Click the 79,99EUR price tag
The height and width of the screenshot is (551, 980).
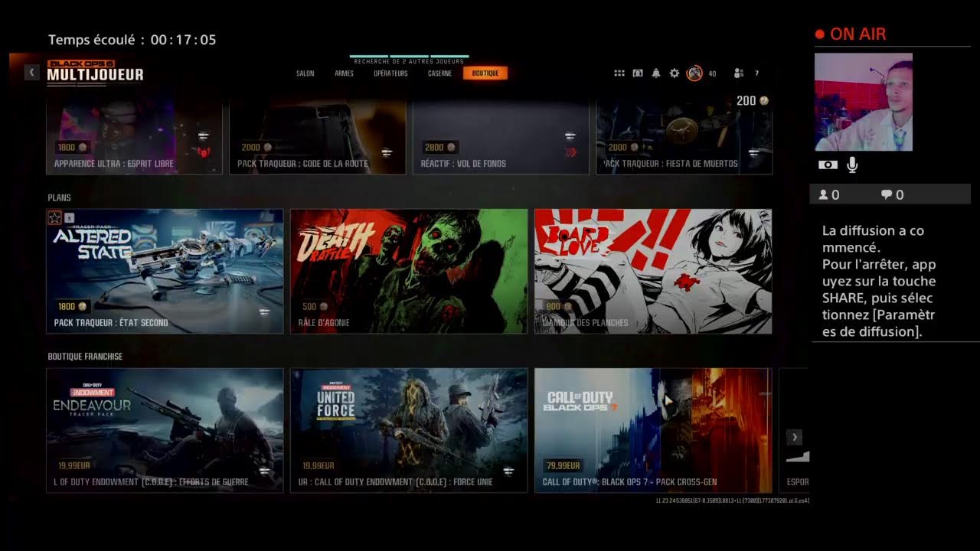click(x=563, y=465)
